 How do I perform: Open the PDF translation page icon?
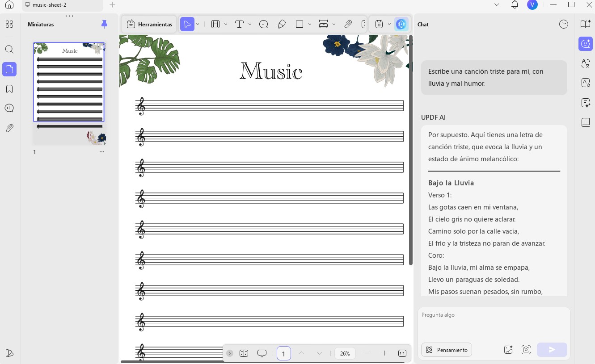[586, 83]
